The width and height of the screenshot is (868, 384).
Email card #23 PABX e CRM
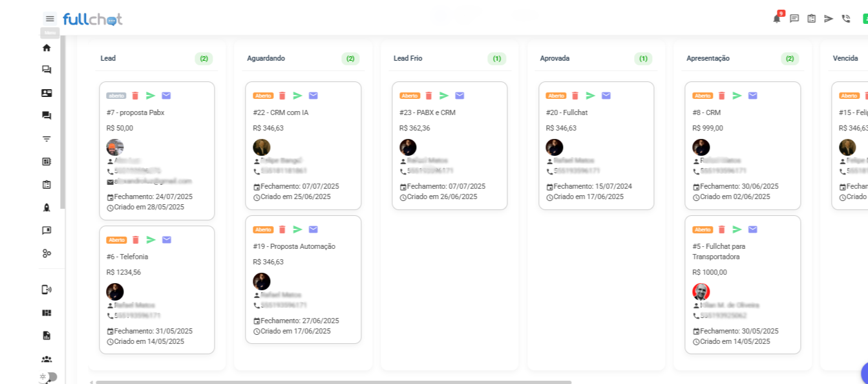coord(460,96)
